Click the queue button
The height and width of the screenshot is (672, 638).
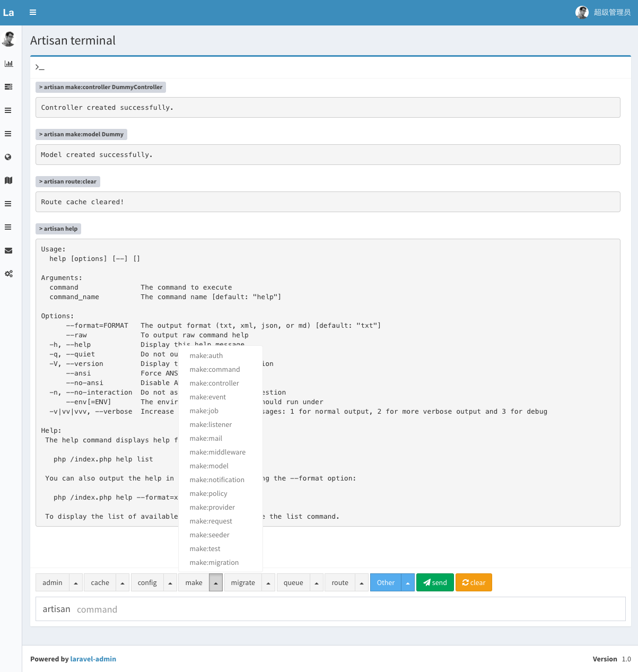pyautogui.click(x=293, y=582)
